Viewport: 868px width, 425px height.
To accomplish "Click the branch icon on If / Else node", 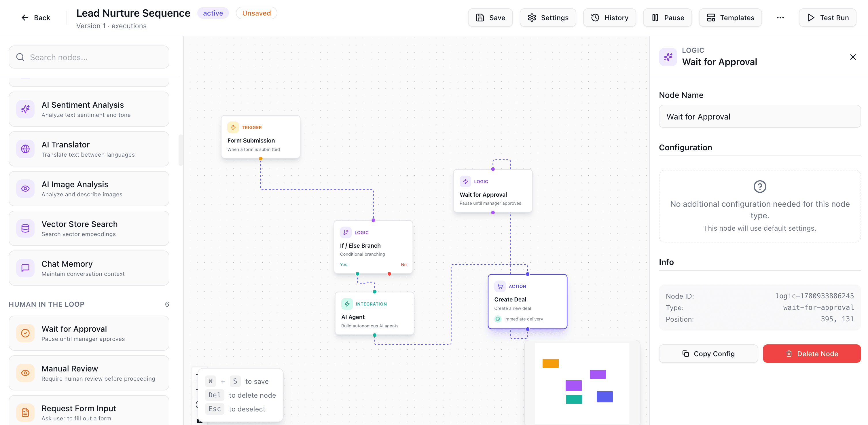I will click(x=346, y=232).
